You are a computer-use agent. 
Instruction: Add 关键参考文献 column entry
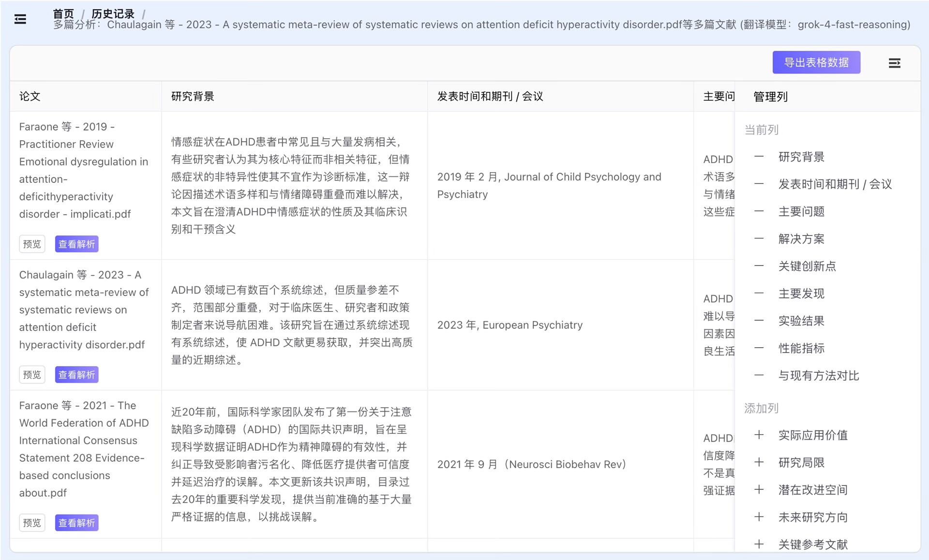click(x=759, y=545)
